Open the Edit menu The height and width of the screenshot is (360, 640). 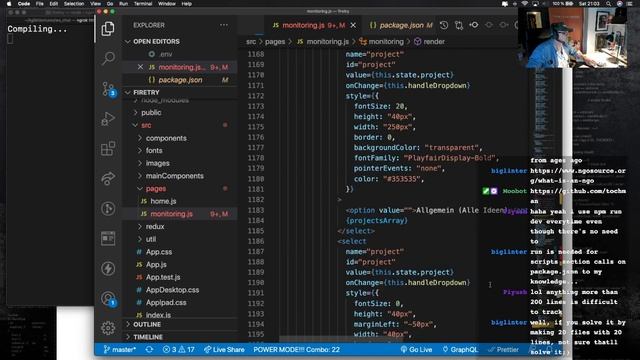pos(53,4)
